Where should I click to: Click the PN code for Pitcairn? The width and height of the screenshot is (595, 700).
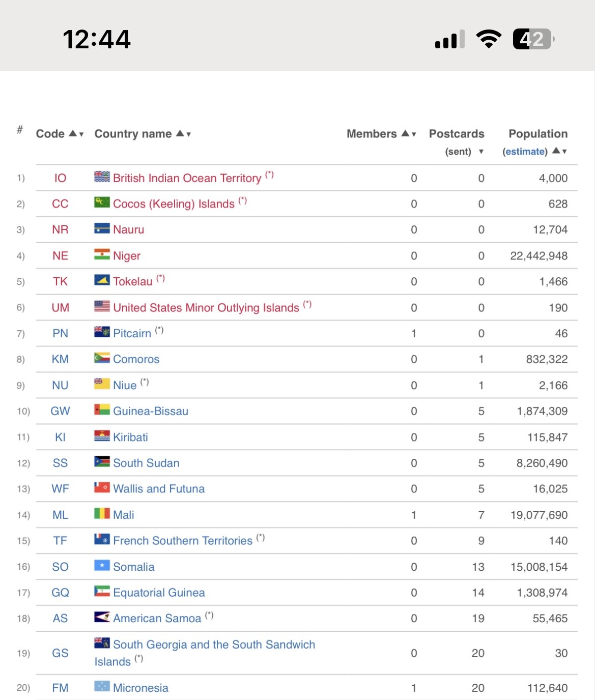60,333
